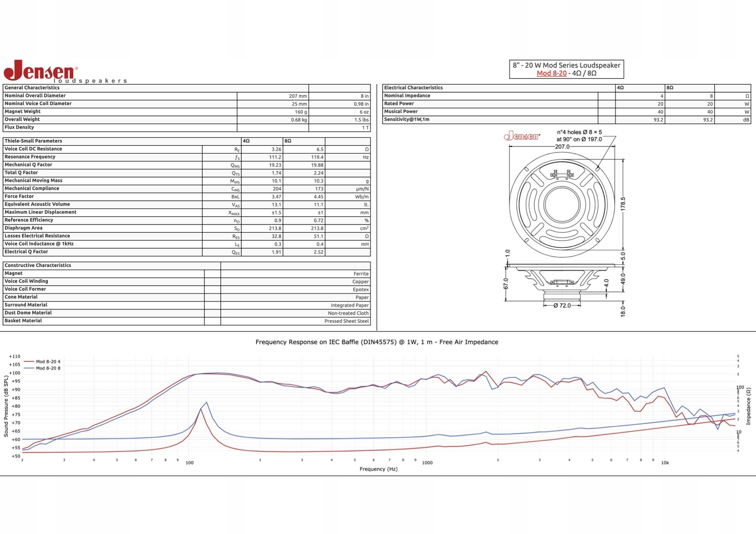
Task: Click the "Pressed Sheet Steel" basket value
Action: (347, 321)
